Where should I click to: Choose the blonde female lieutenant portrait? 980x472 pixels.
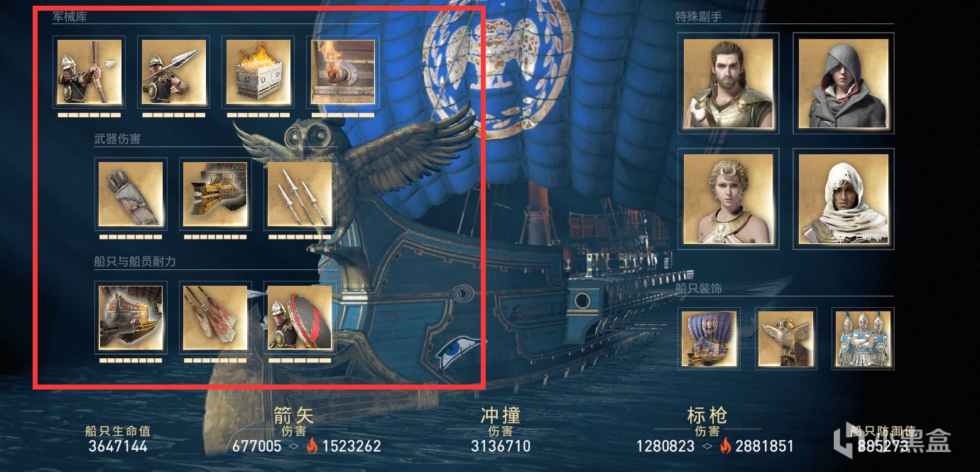[728, 198]
